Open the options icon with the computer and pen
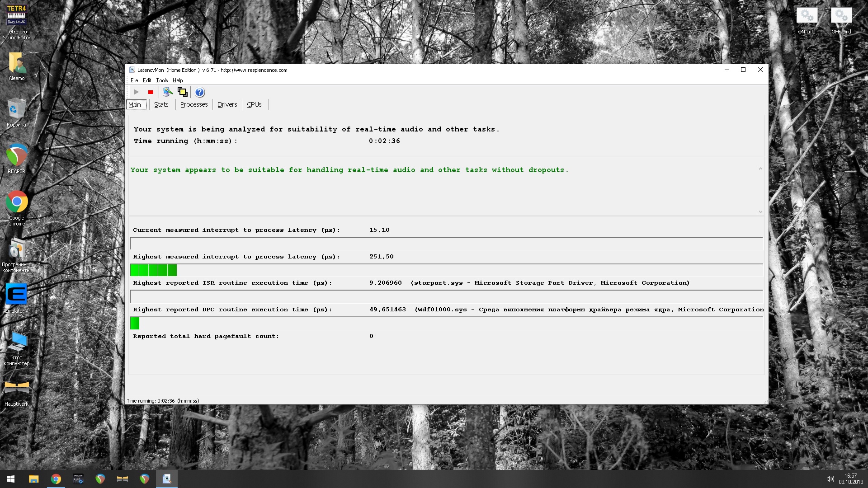868x488 pixels. click(x=168, y=92)
